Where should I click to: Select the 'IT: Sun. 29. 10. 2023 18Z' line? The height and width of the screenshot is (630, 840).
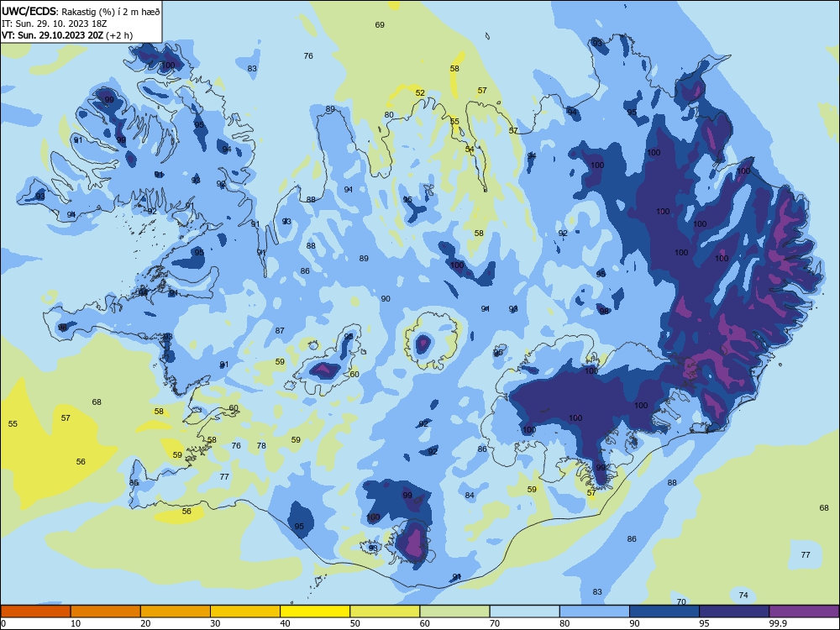pos(54,24)
